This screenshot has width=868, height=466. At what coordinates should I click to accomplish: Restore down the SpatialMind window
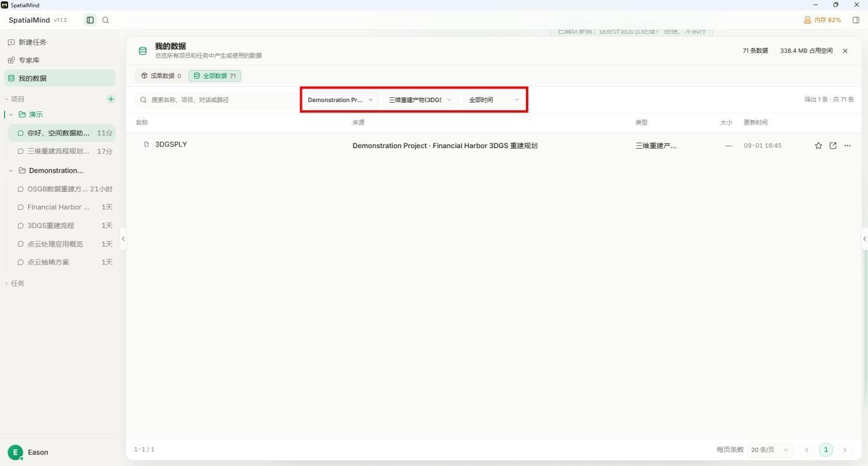(836, 5)
